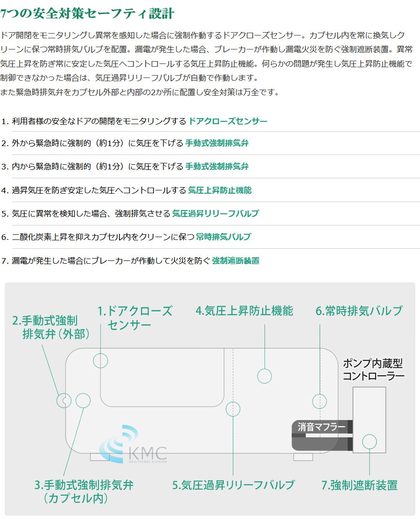Click the heading 7つの安全対策セーフティ設計

87,14
